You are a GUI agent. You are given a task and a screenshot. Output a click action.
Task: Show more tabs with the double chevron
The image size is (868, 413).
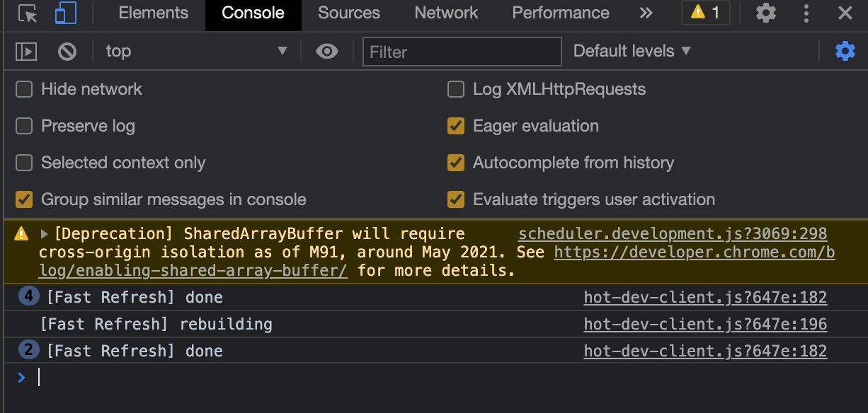646,13
